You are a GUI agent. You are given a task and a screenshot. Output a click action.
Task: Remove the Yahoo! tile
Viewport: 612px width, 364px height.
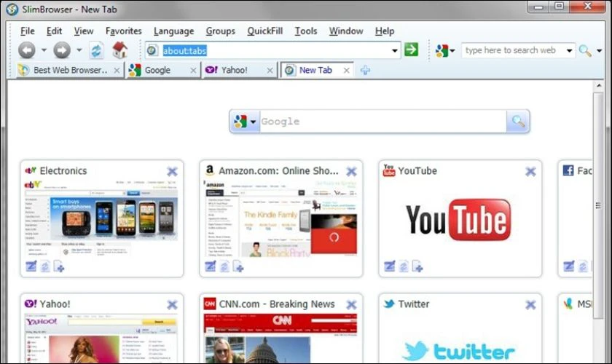click(172, 305)
